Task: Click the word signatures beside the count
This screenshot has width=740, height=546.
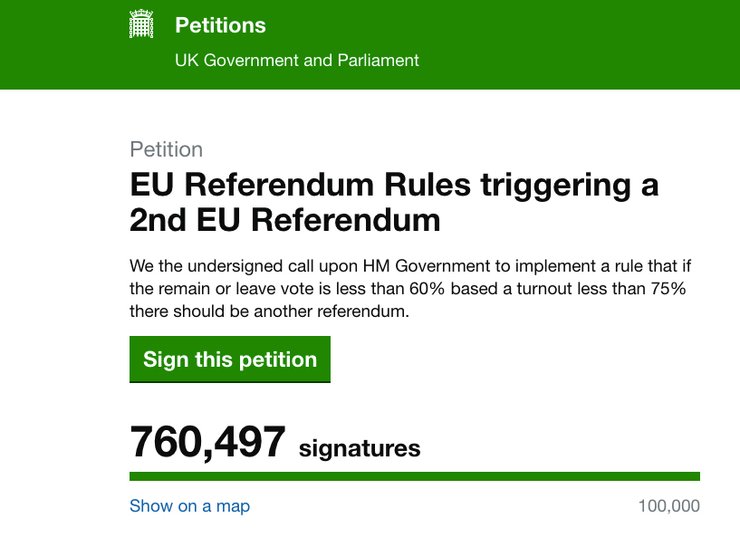Action: click(360, 447)
